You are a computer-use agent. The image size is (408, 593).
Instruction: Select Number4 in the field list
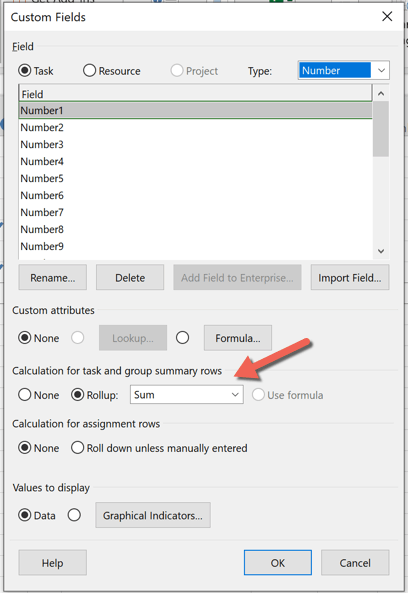tap(195, 161)
